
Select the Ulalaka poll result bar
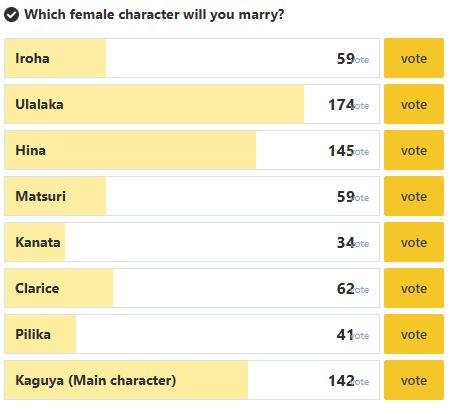(192, 104)
